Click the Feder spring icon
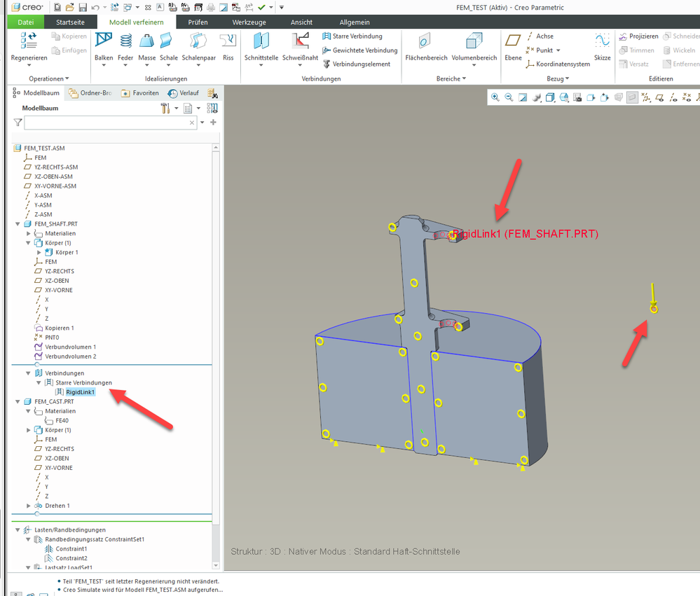Viewport: 700px width, 596px height. coord(125,42)
